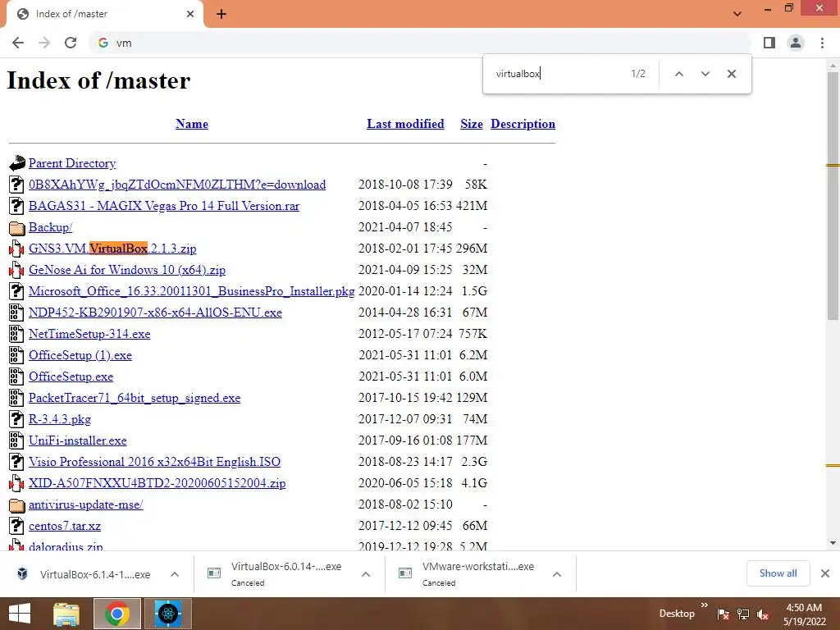840x630 pixels.
Task: Open the Parent Directory link
Action: 72,163
